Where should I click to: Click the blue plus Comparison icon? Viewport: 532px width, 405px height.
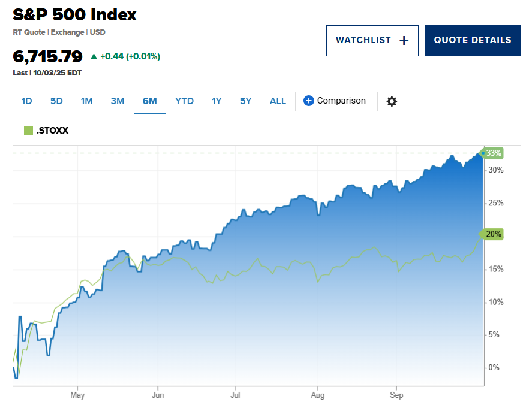point(309,101)
